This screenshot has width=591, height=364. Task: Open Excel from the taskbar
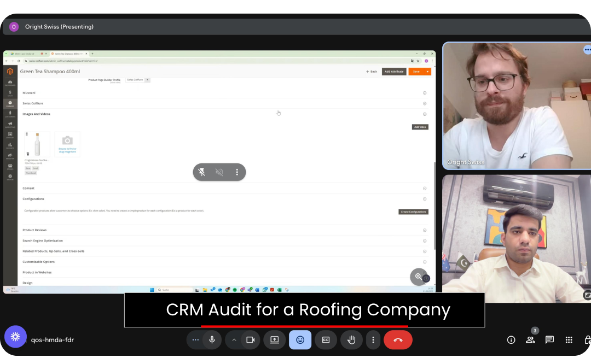coord(279,290)
